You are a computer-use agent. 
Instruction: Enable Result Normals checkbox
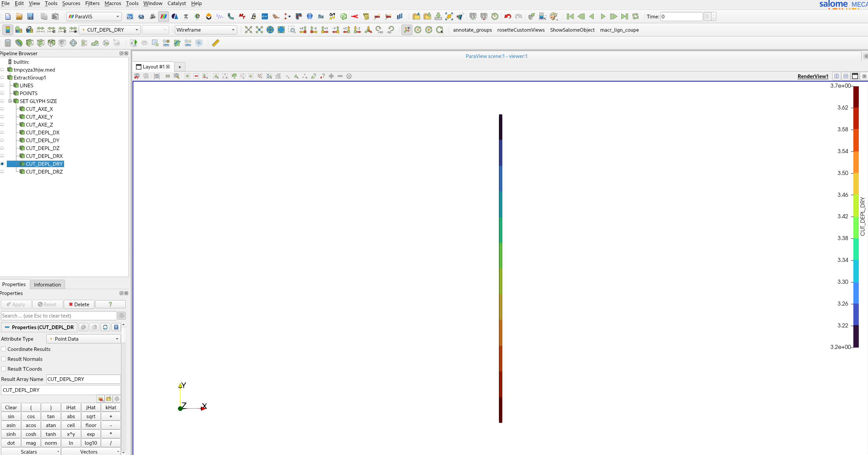(x=4, y=359)
